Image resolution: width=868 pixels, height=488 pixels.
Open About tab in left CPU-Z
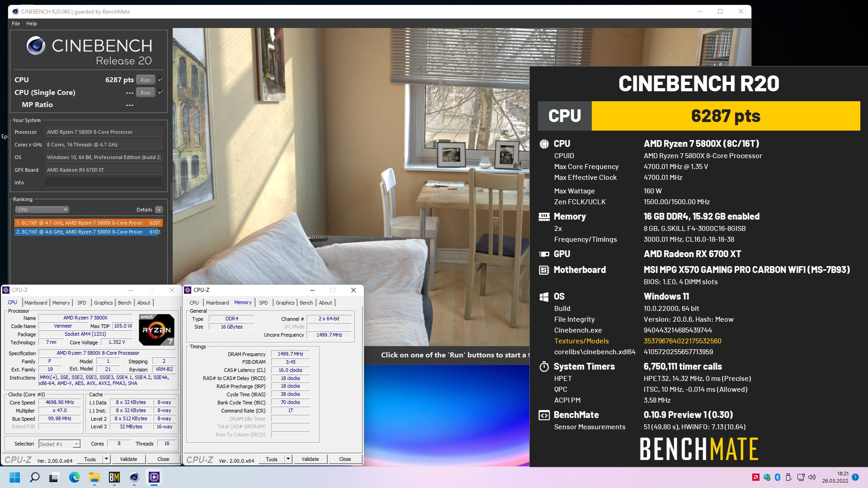(144, 303)
